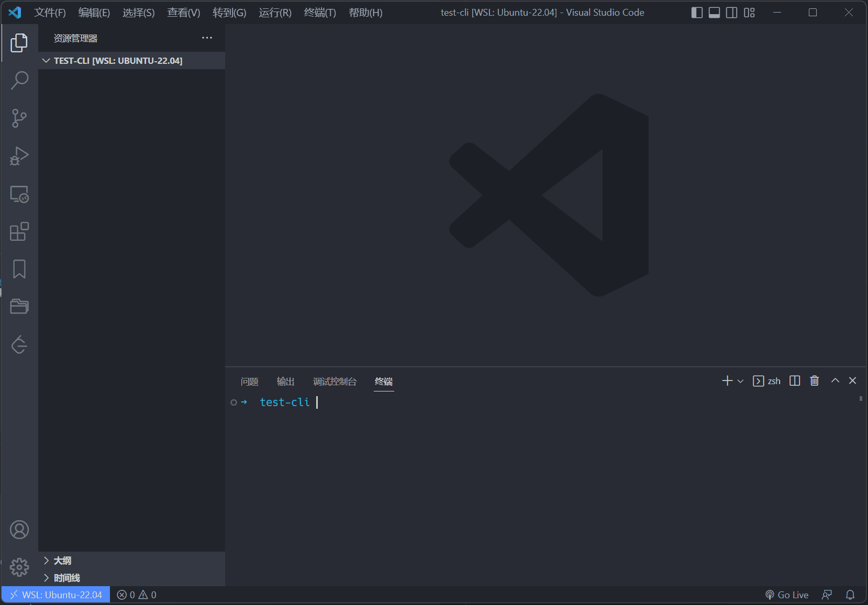Image resolution: width=868 pixels, height=605 pixels.
Task: Open the 选择(S) menu
Action: 139,13
